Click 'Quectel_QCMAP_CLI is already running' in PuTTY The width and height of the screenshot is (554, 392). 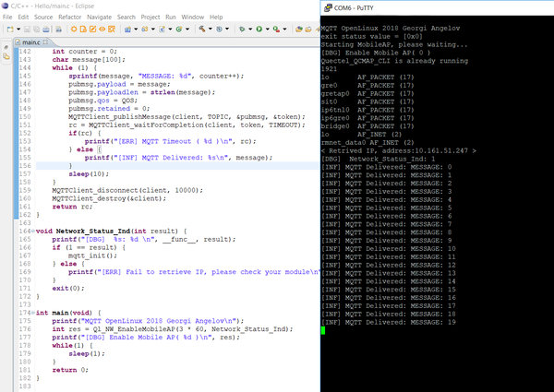click(x=394, y=61)
